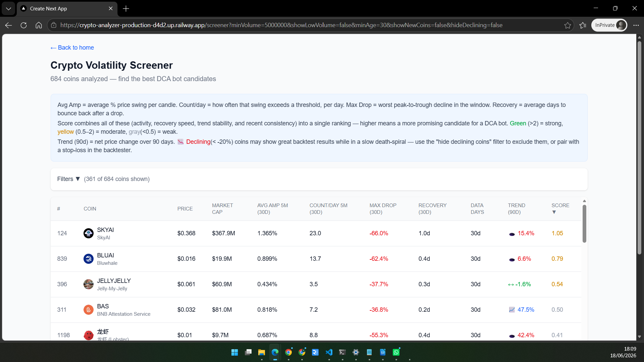Screen dimensions: 644x362
Task: Select the Create Next App tab
Action: (x=67, y=9)
